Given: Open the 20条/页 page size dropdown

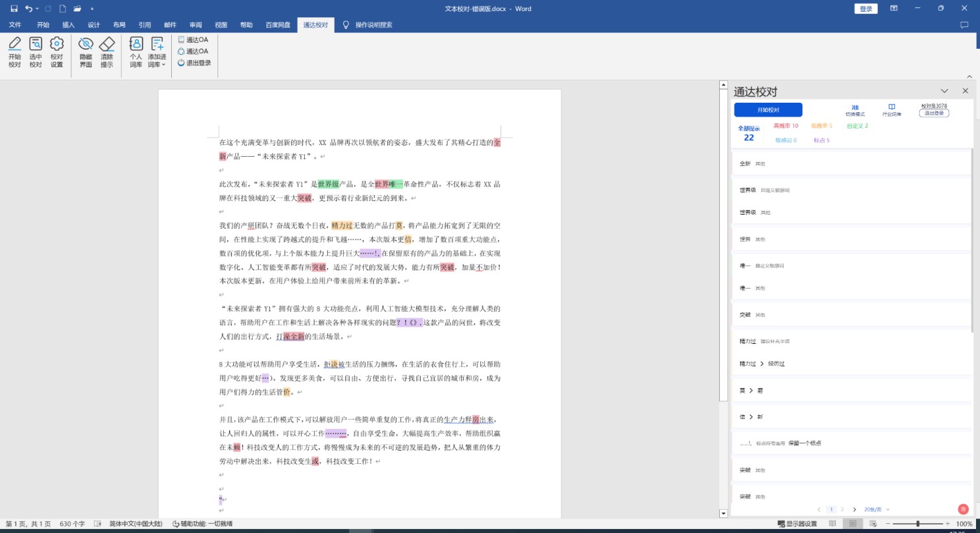Looking at the screenshot, I should [877, 509].
